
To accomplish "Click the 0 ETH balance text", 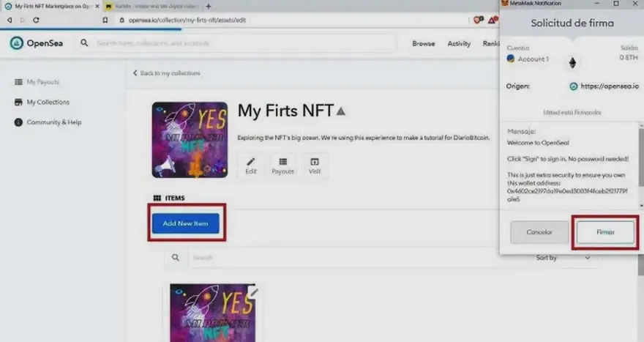I will 629,57.
